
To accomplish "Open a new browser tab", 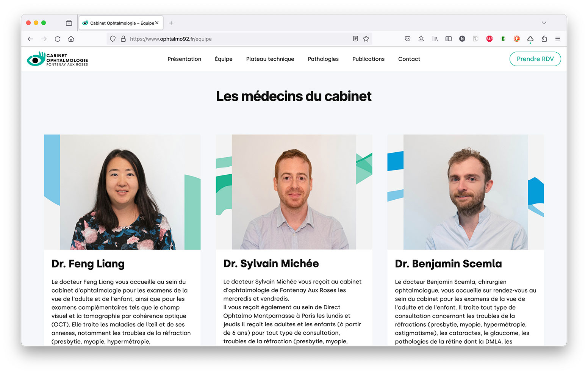I will pos(171,23).
